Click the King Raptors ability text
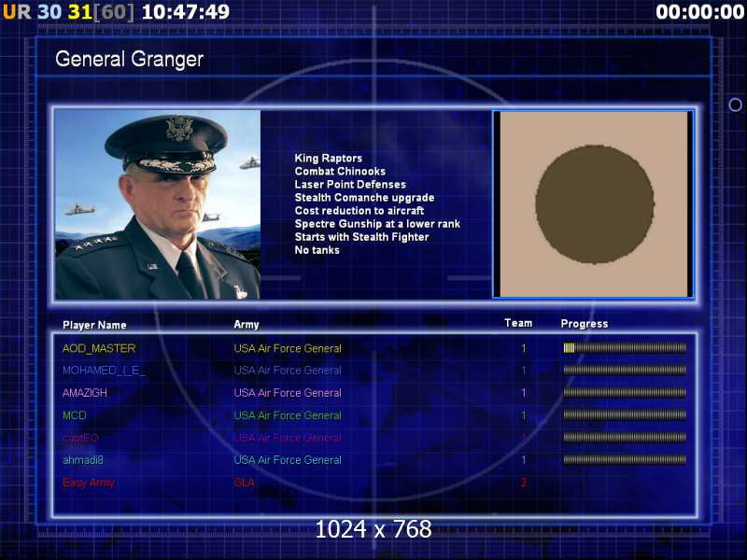 point(329,158)
